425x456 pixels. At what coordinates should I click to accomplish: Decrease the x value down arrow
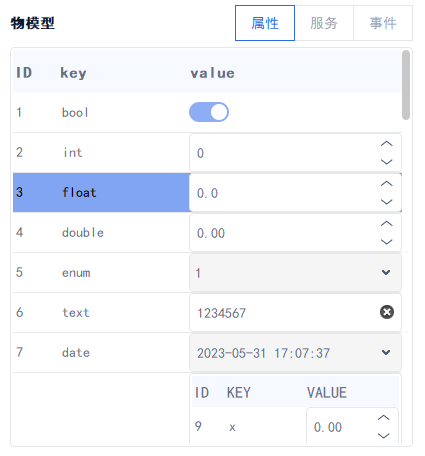384,436
